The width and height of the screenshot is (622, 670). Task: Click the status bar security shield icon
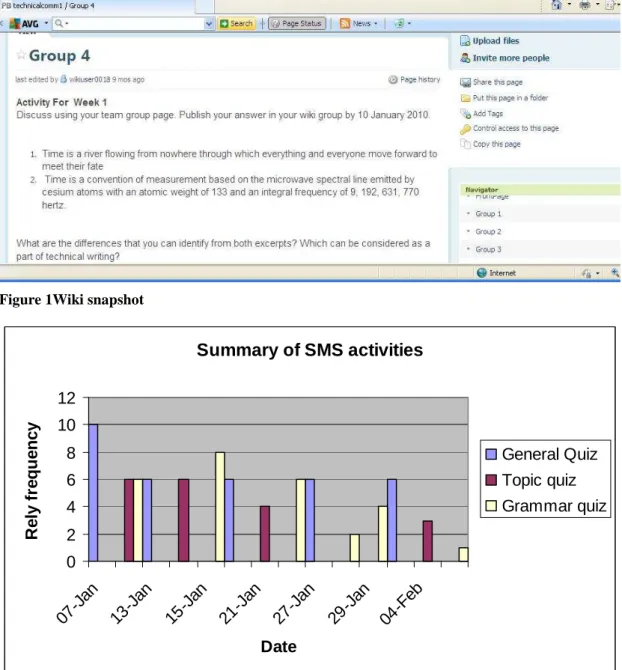pos(587,273)
